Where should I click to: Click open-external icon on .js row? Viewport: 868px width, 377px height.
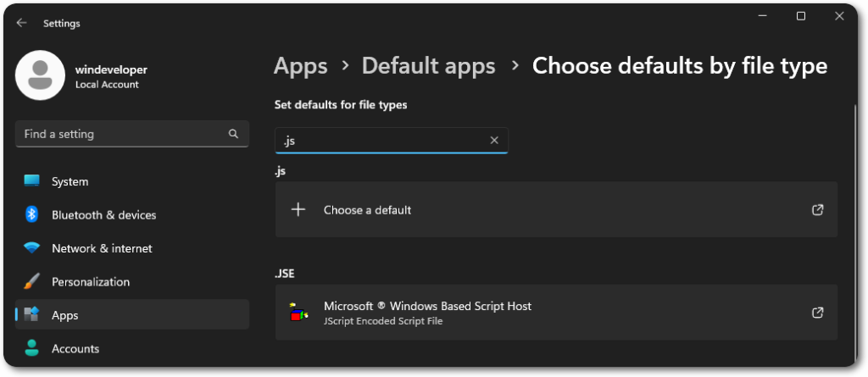click(x=817, y=210)
